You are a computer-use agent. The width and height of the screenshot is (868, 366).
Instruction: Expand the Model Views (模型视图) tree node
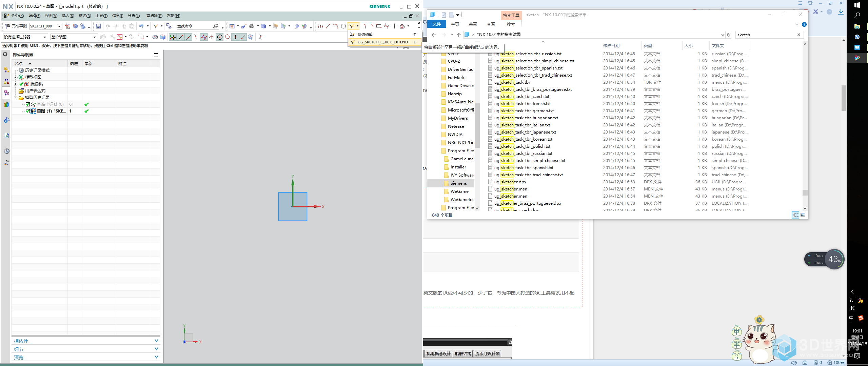(x=16, y=77)
